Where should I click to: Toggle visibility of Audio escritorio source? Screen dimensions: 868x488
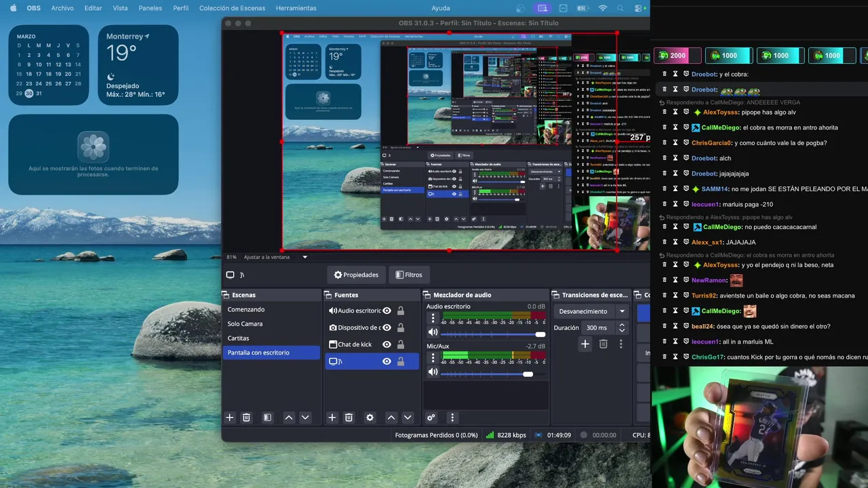pos(387,310)
